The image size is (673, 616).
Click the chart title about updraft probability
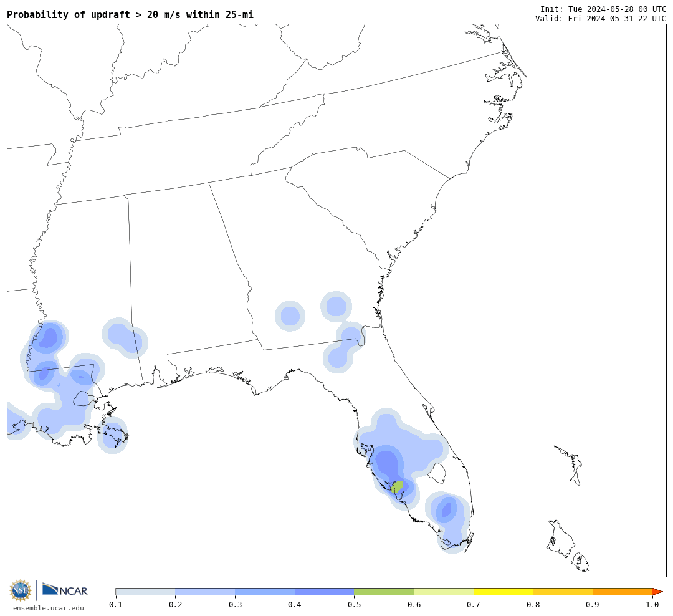[x=130, y=14]
